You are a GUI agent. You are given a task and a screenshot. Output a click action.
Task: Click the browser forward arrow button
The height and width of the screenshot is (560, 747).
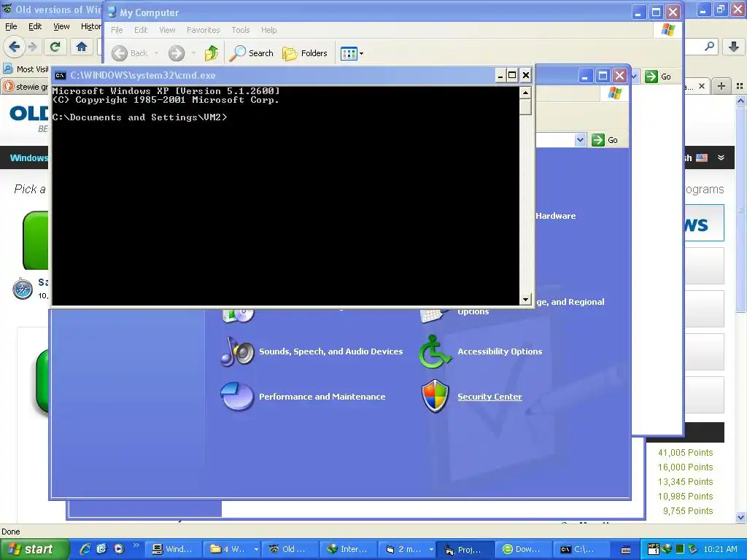32,47
